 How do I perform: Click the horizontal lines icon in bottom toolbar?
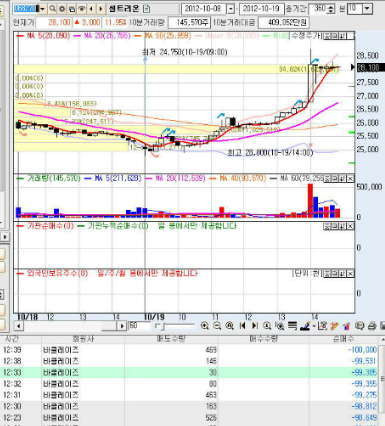point(292,326)
